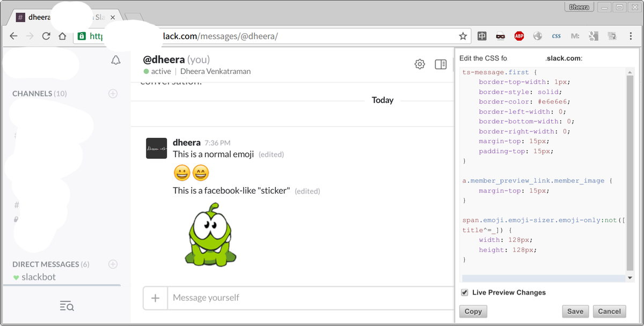Click the dheera sender name
Viewport: 644px width, 326px height.
pos(187,143)
